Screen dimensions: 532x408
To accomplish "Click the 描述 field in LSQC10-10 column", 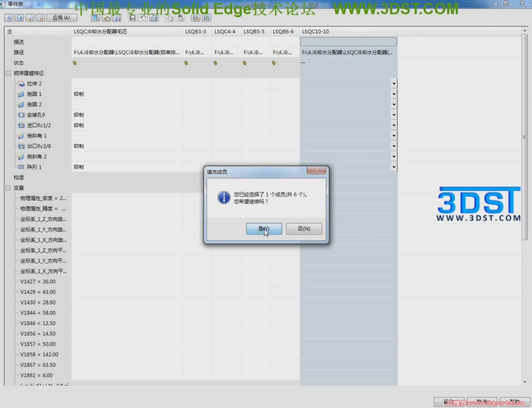I will (x=348, y=42).
